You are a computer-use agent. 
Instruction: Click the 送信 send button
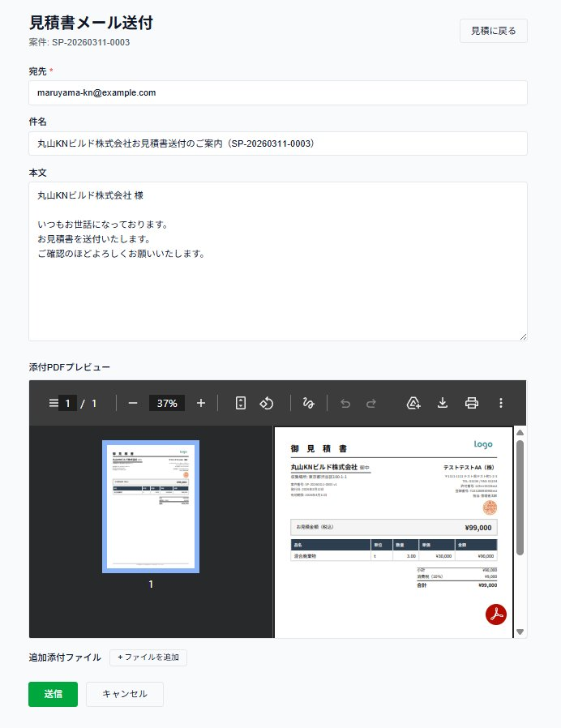coord(53,694)
